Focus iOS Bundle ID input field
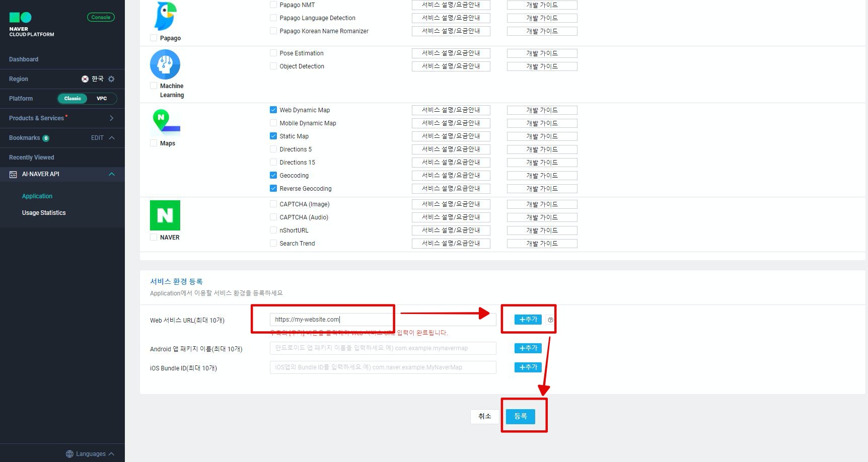The image size is (868, 462). tap(383, 367)
